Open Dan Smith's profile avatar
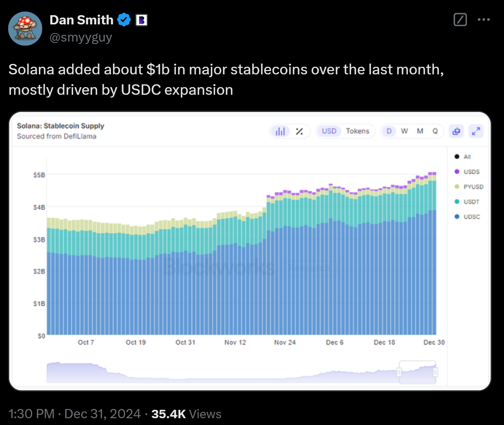Image resolution: width=504 pixels, height=425 pixels. tap(25, 28)
